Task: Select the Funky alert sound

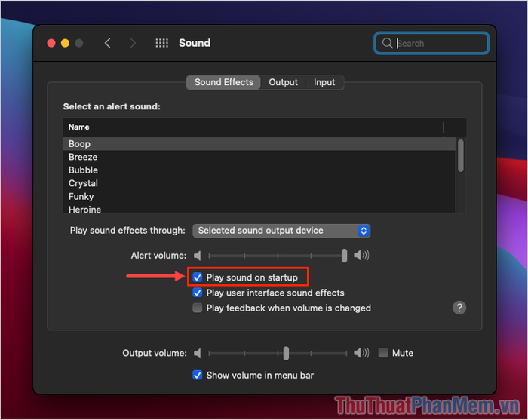Action: point(259,197)
